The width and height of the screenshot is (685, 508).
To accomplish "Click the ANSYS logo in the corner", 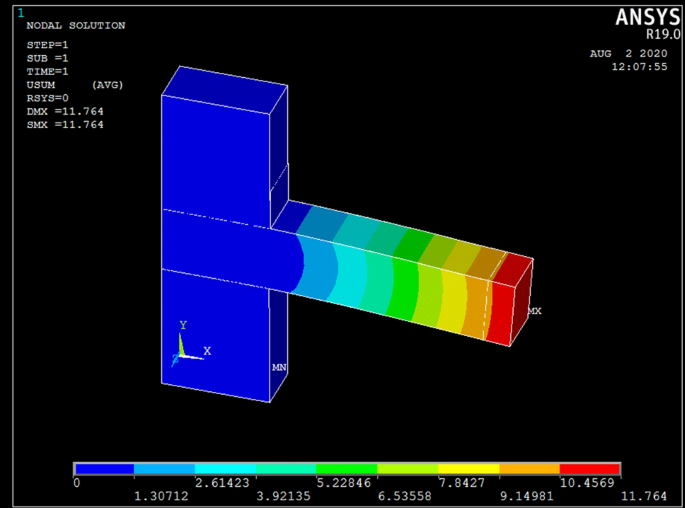I will [647, 16].
